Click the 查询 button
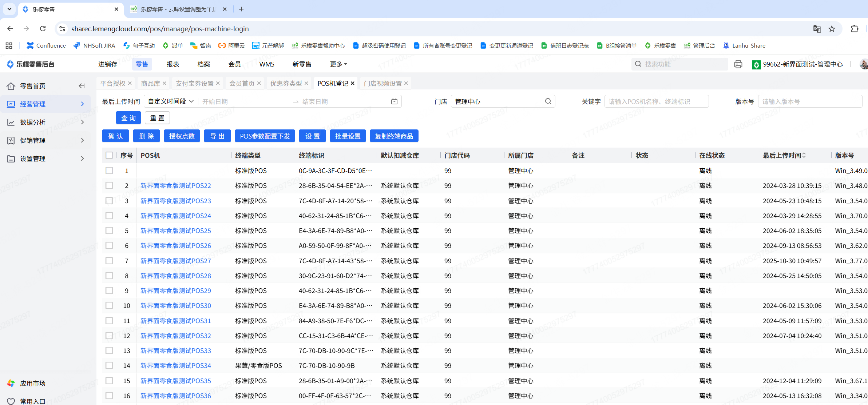This screenshot has width=868, height=405. (128, 118)
